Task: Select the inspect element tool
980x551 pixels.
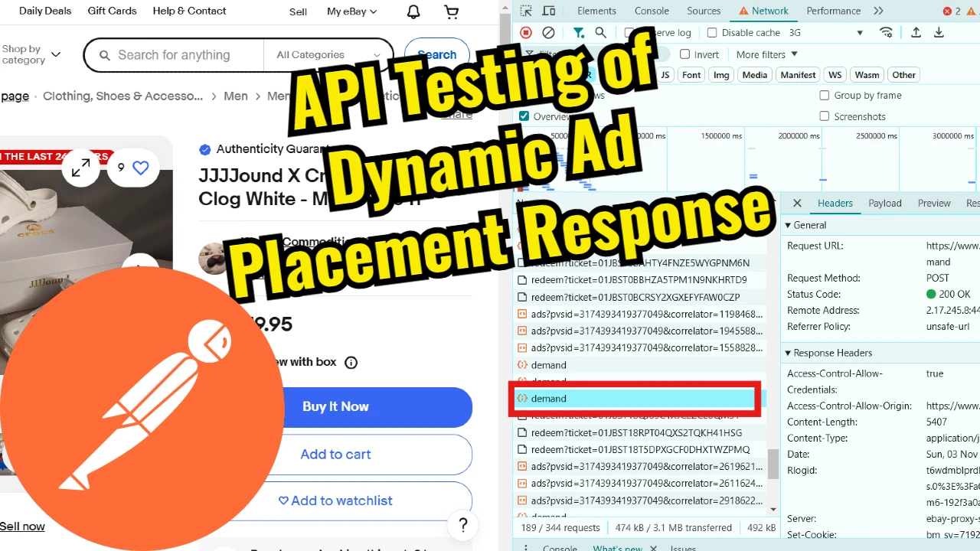Action: point(526,11)
